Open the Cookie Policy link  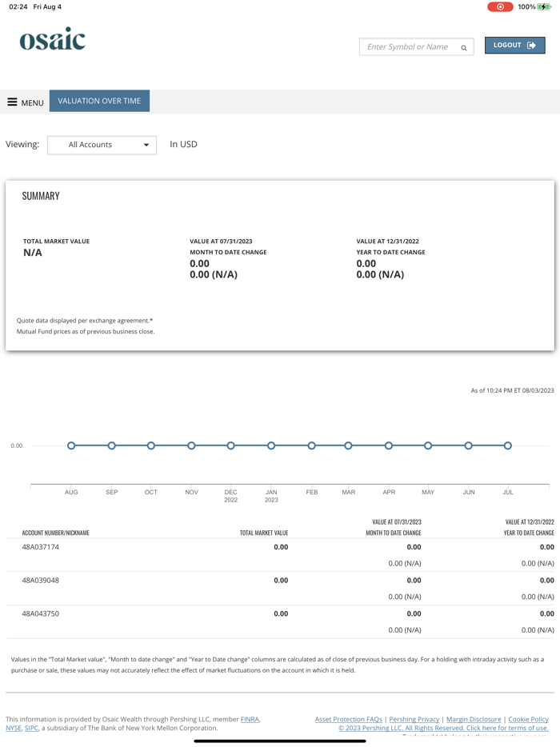coord(528,719)
